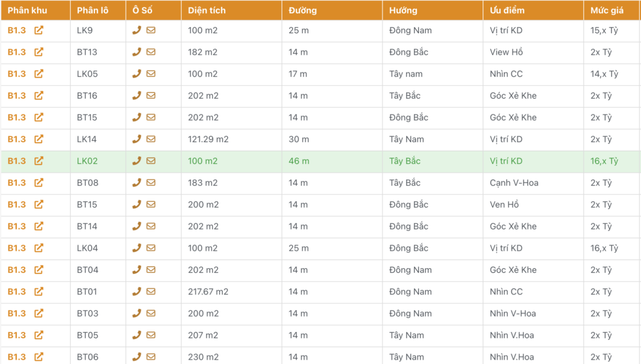The height and width of the screenshot is (364, 641).
Task: Call about lot BT16 using the phone icon
Action: pyautogui.click(x=136, y=96)
